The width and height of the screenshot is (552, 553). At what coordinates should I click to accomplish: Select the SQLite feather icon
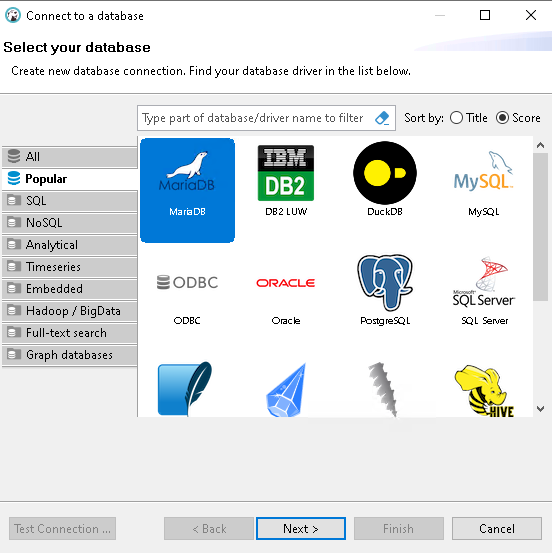[185, 389]
